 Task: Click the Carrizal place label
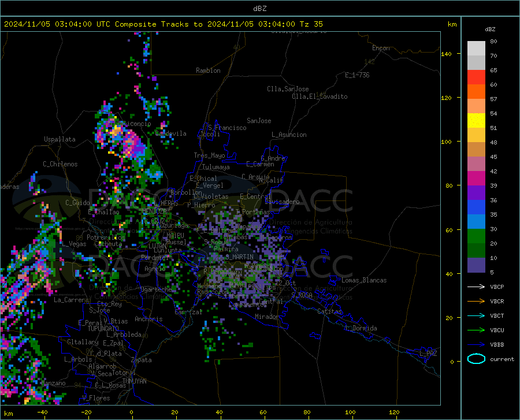(x=188, y=312)
